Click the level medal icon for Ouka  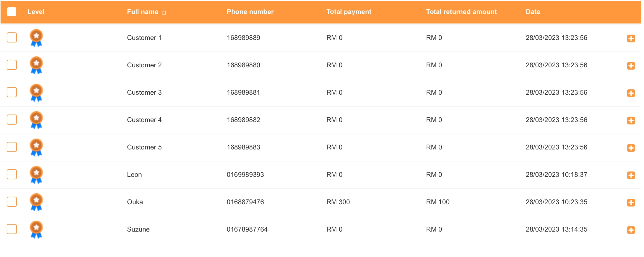(x=36, y=202)
